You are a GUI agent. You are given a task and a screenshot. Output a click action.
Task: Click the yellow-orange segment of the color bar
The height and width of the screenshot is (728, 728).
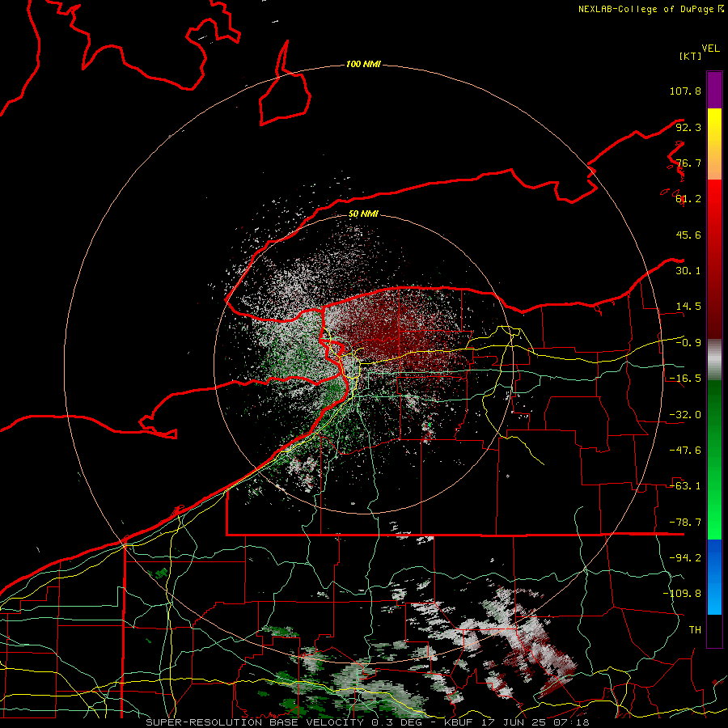click(714, 144)
